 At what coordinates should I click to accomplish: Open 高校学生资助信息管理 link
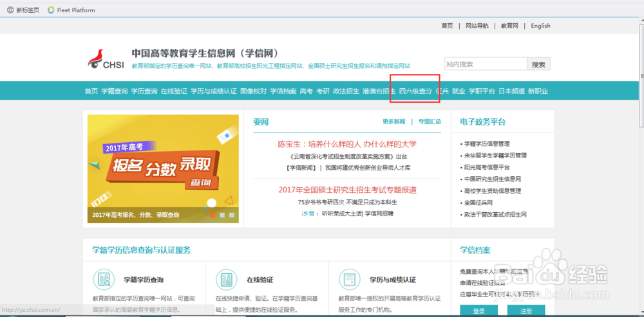point(493,191)
